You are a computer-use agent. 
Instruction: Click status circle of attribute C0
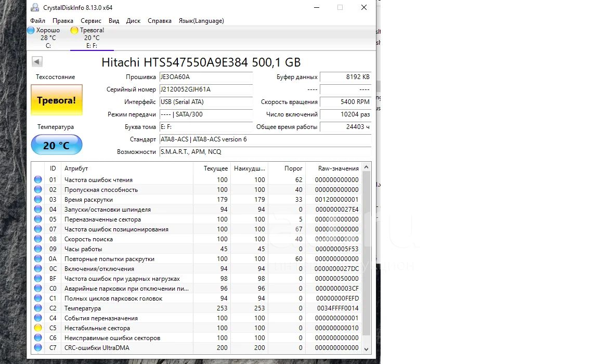pos(38,289)
